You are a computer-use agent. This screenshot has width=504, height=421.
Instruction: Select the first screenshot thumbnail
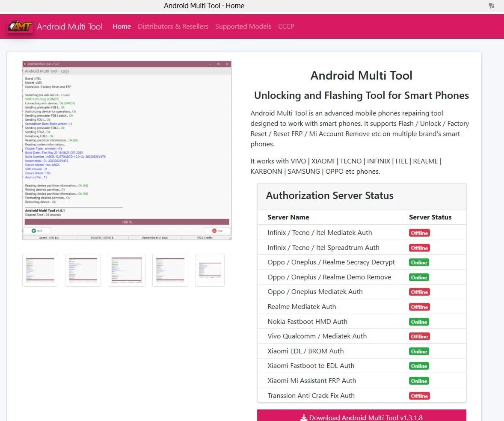click(40, 270)
